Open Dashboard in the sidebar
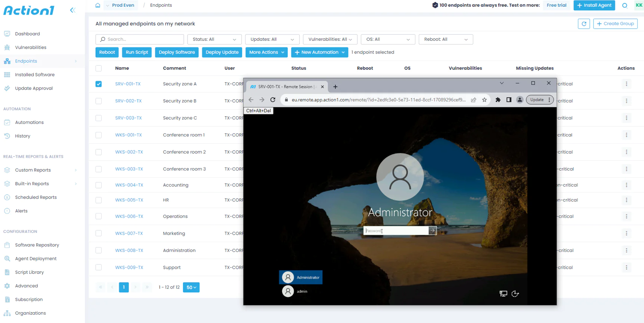644x323 pixels. pyautogui.click(x=27, y=34)
